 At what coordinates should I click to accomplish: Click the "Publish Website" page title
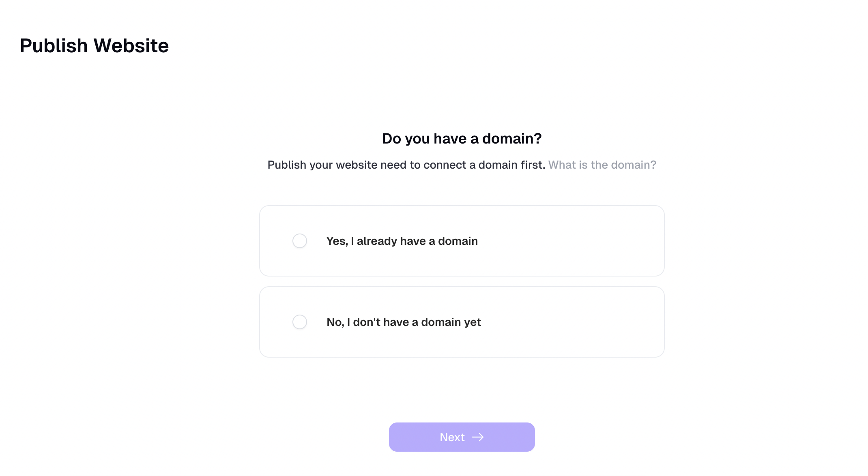coord(94,46)
